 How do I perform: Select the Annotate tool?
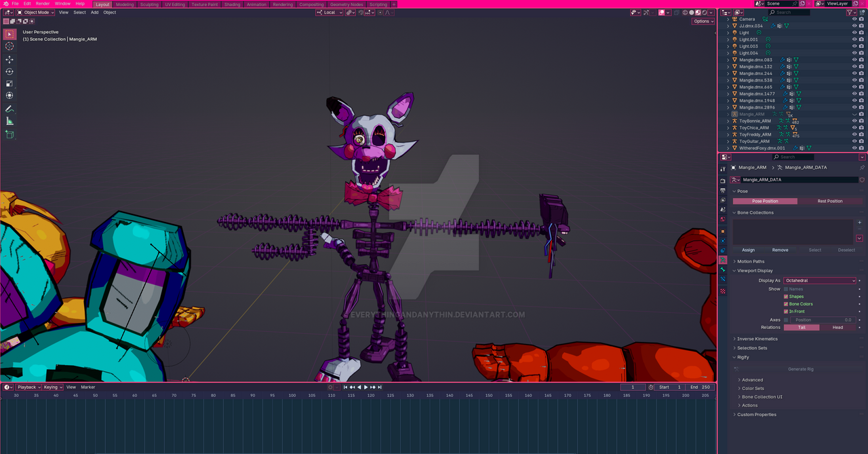[x=9, y=109]
